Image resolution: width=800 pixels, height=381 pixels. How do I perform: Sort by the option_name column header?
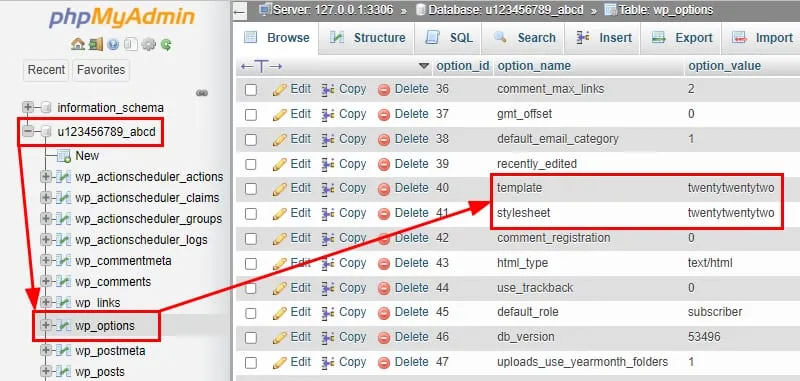coord(534,66)
